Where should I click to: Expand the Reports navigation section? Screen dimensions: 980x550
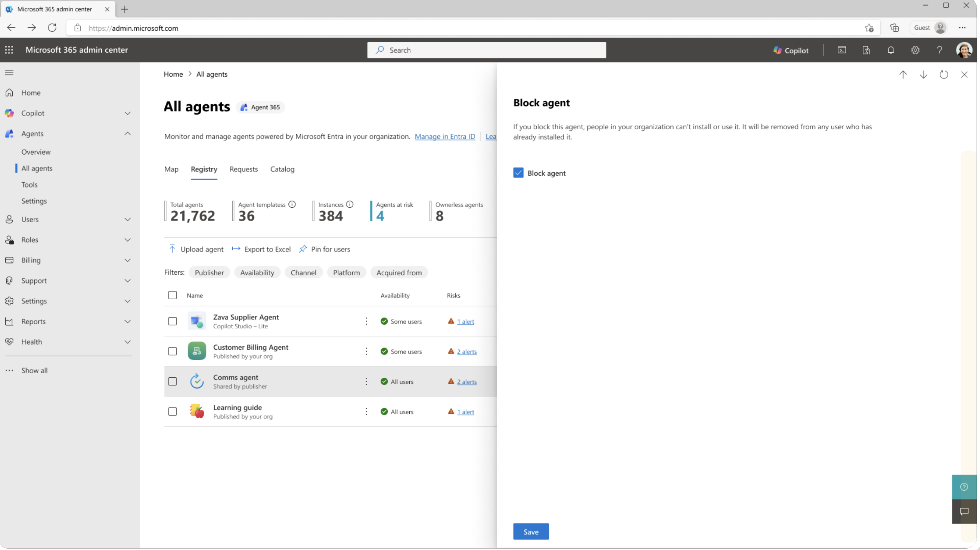coord(128,322)
